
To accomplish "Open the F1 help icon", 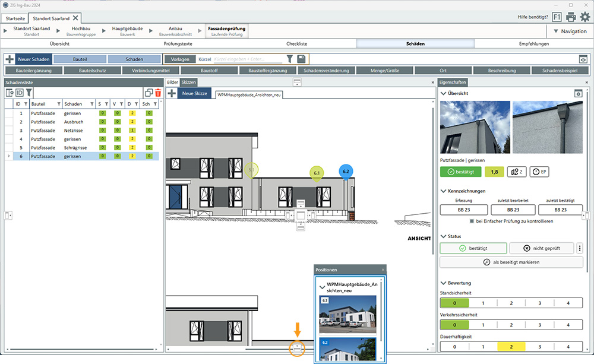I will pyautogui.click(x=557, y=17).
